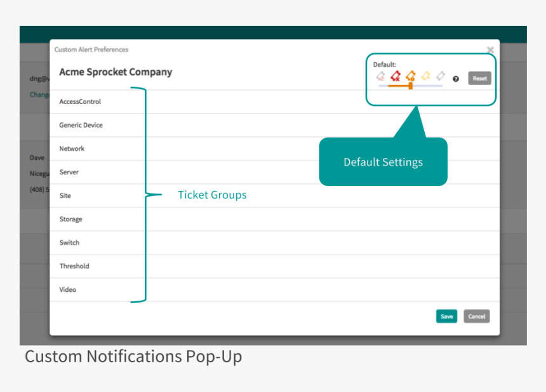Select the yellow ticket alert level icon
546x392 pixels.
coord(425,75)
